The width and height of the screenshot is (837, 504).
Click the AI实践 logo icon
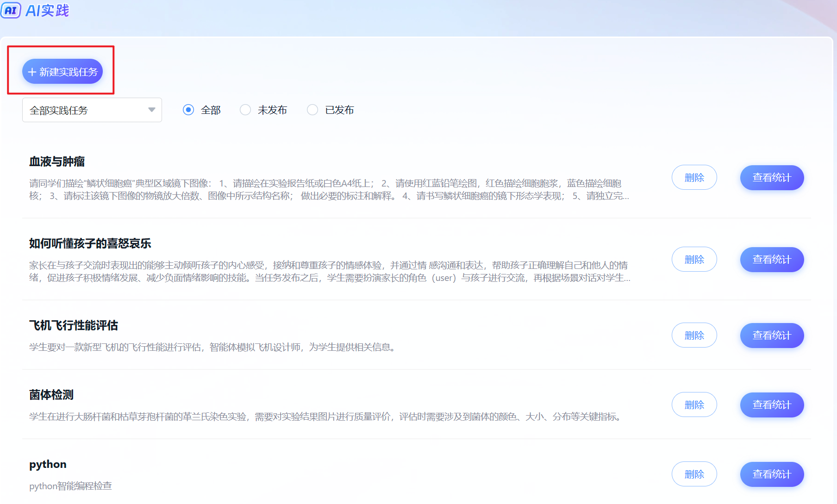pyautogui.click(x=11, y=10)
